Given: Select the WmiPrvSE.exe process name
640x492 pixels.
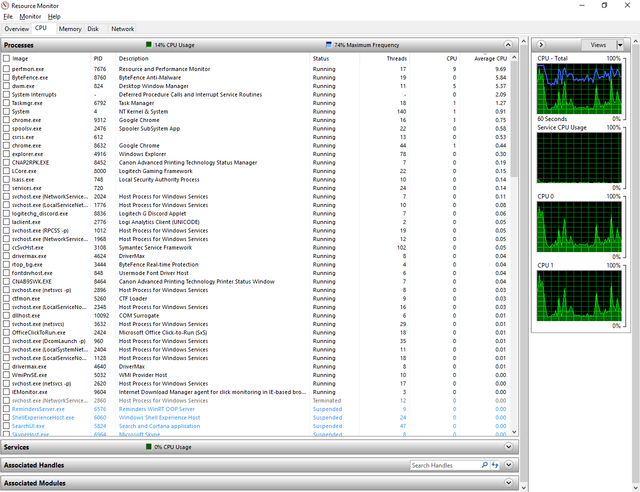Looking at the screenshot, I should point(29,375).
